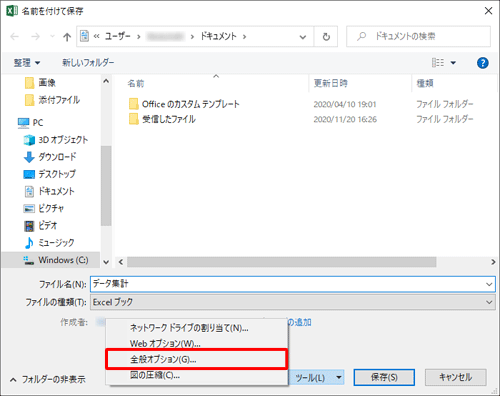Select ドキュメント in the address path
The width and height of the screenshot is (500, 396).
point(218,36)
